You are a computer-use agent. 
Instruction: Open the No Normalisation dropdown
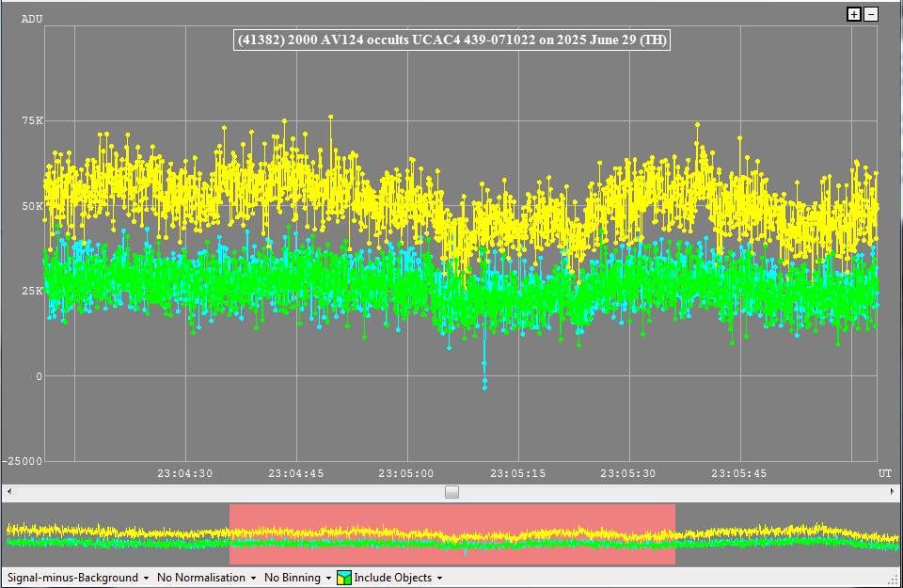207,578
